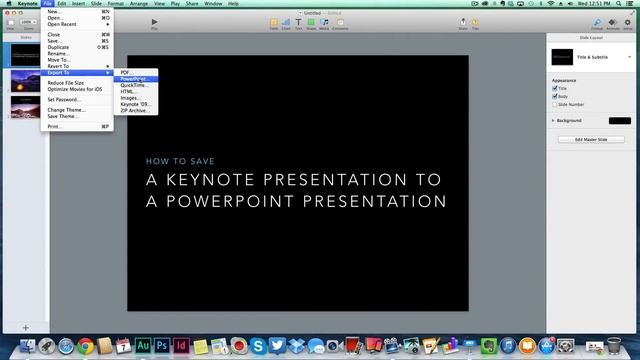The width and height of the screenshot is (640, 360).
Task: Launch Adobe Audition from the dock
Action: point(142,346)
